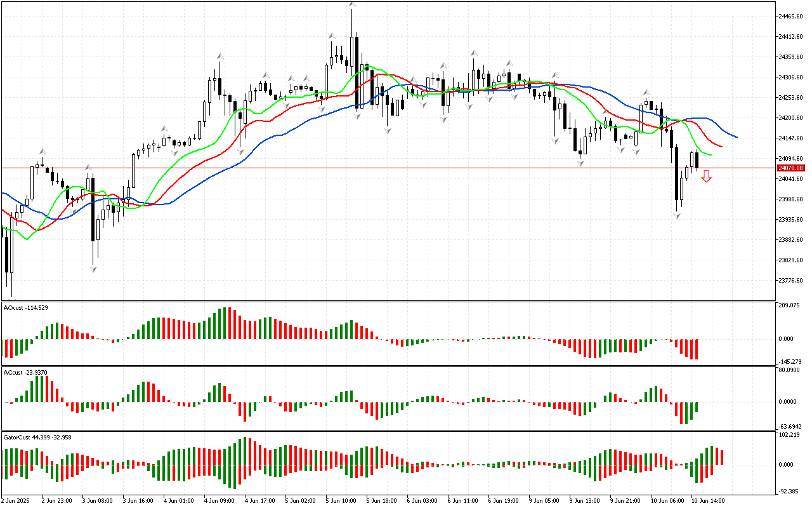Click the red 24070.08 current price tag
812x508 pixels.
pyautogui.click(x=790, y=168)
